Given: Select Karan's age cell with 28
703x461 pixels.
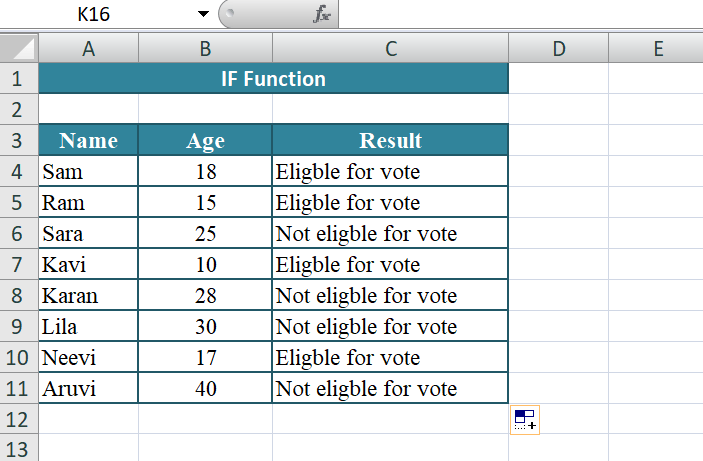Looking at the screenshot, I should (x=205, y=296).
